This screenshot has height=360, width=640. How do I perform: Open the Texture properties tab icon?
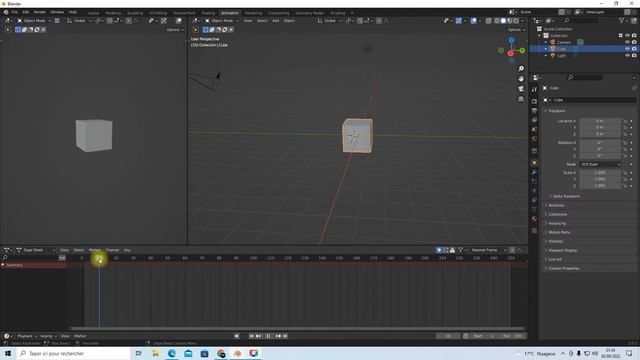[x=534, y=231]
